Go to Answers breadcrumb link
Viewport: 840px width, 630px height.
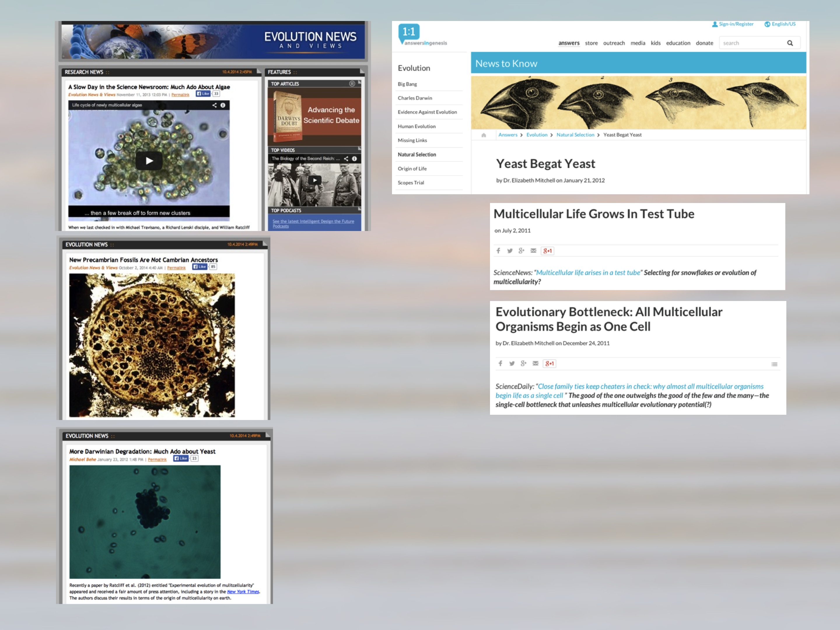[x=508, y=135]
